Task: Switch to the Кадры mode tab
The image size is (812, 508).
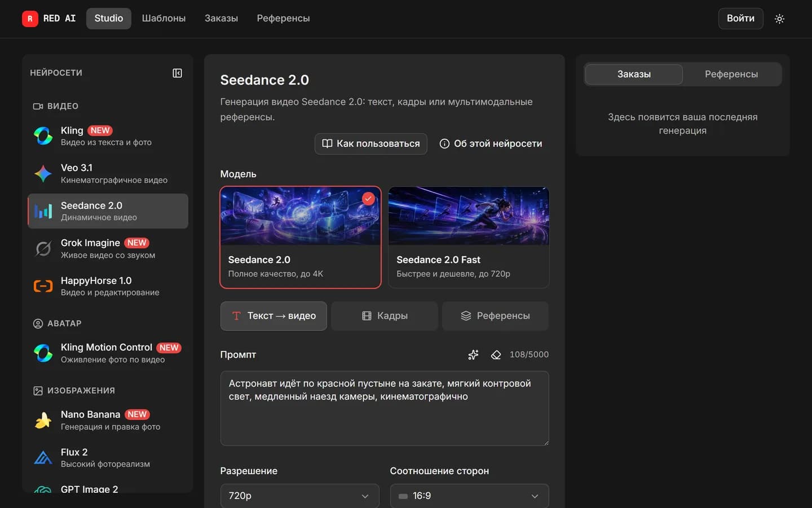Action: click(385, 316)
